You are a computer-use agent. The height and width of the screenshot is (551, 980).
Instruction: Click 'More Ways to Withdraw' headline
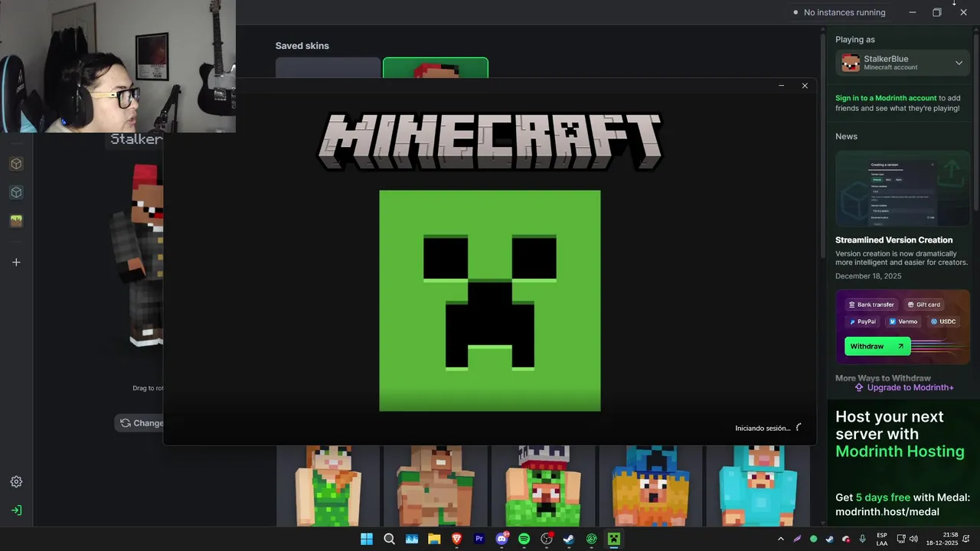[883, 378]
